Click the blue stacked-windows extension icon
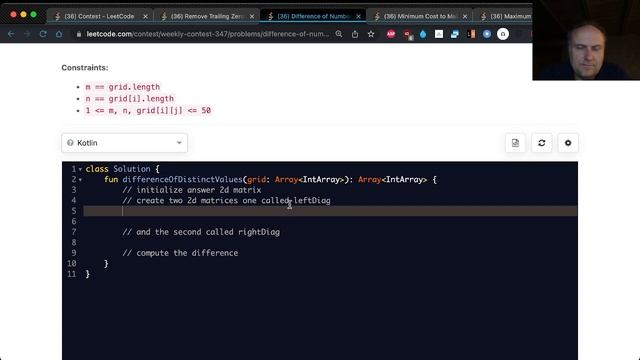Image resolution: width=640 pixels, height=360 pixels. point(455,34)
